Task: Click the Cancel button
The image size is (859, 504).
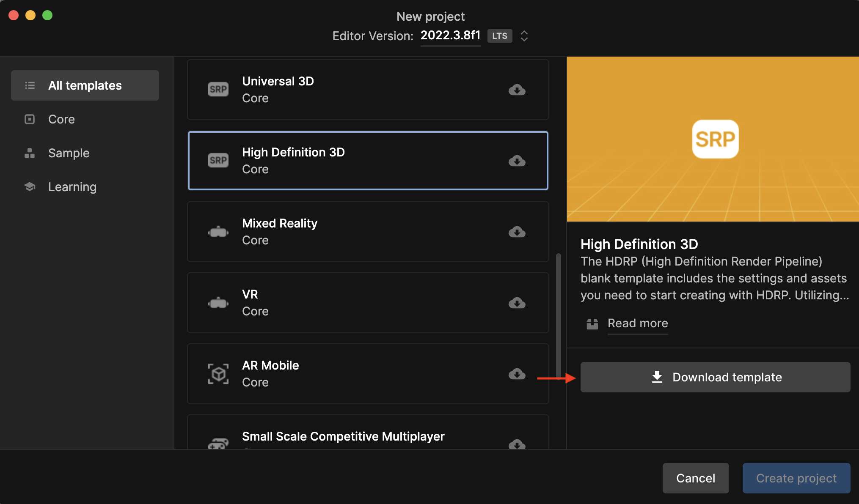Action: (695, 478)
